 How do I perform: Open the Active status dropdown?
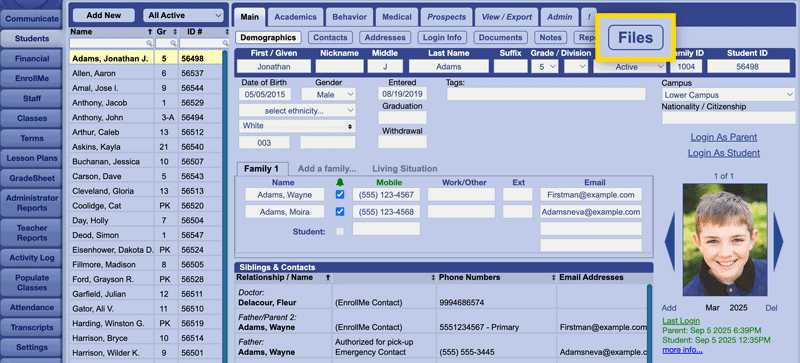(x=631, y=67)
